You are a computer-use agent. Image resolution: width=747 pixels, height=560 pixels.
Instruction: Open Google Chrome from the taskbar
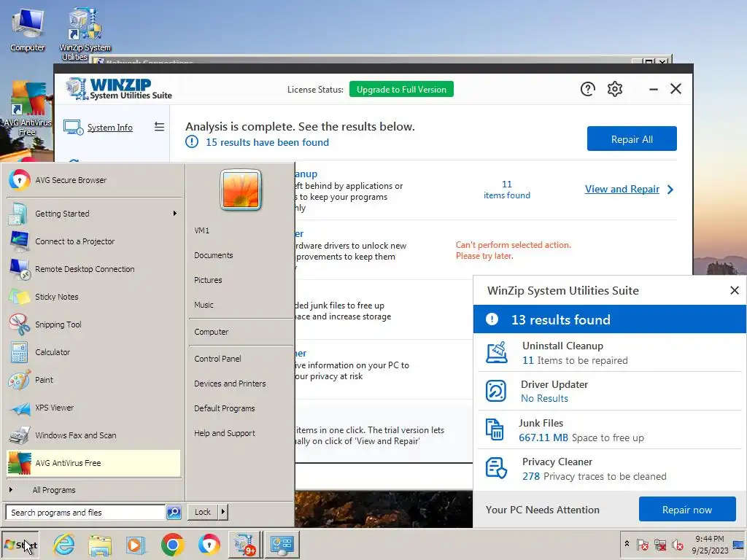click(172, 545)
